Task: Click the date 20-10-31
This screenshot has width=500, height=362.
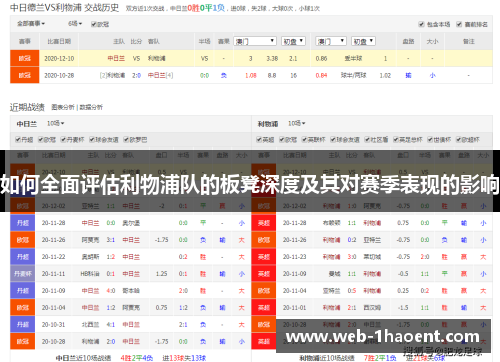Action: point(53,324)
